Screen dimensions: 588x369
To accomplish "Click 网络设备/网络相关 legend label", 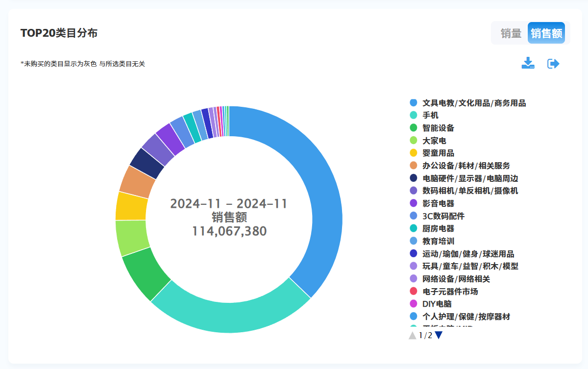I will pyautogui.click(x=456, y=279).
